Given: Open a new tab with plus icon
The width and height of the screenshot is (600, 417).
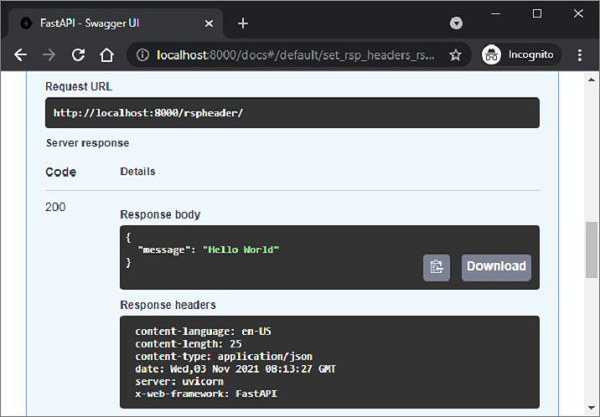Looking at the screenshot, I should 243,23.
